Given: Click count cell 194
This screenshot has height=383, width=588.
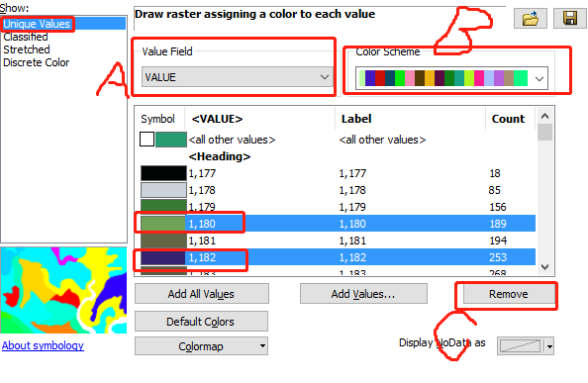Looking at the screenshot, I should point(498,240).
